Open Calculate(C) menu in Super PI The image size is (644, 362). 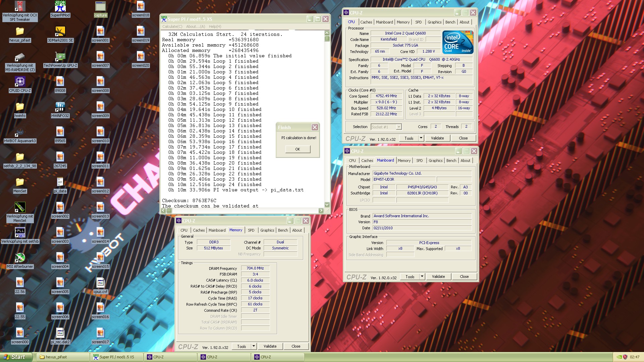point(172,26)
